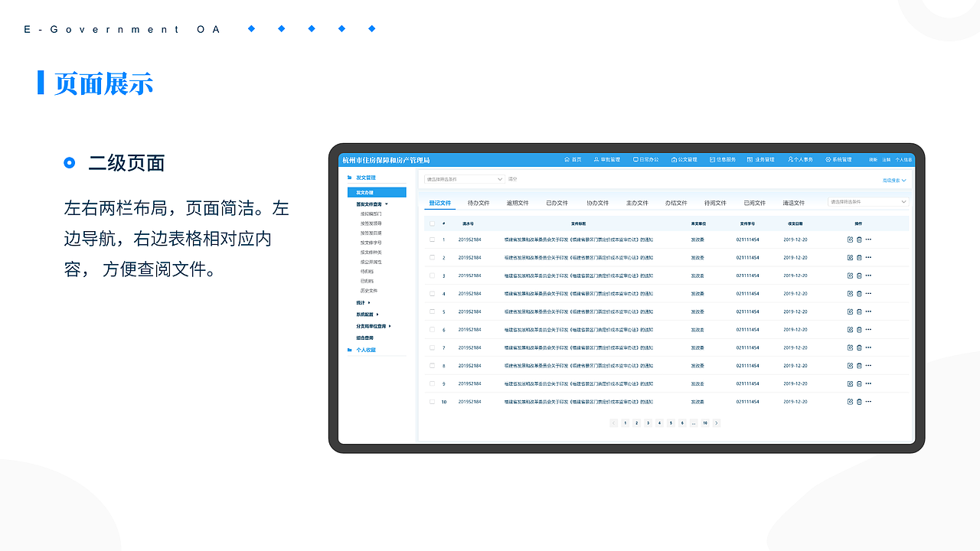Open 系统管理 via its gear icon
980x551 pixels.
tap(828, 159)
